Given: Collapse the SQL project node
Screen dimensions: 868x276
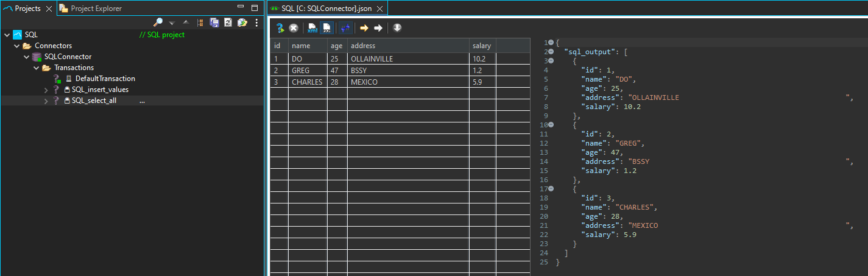Looking at the screenshot, I should (7, 35).
